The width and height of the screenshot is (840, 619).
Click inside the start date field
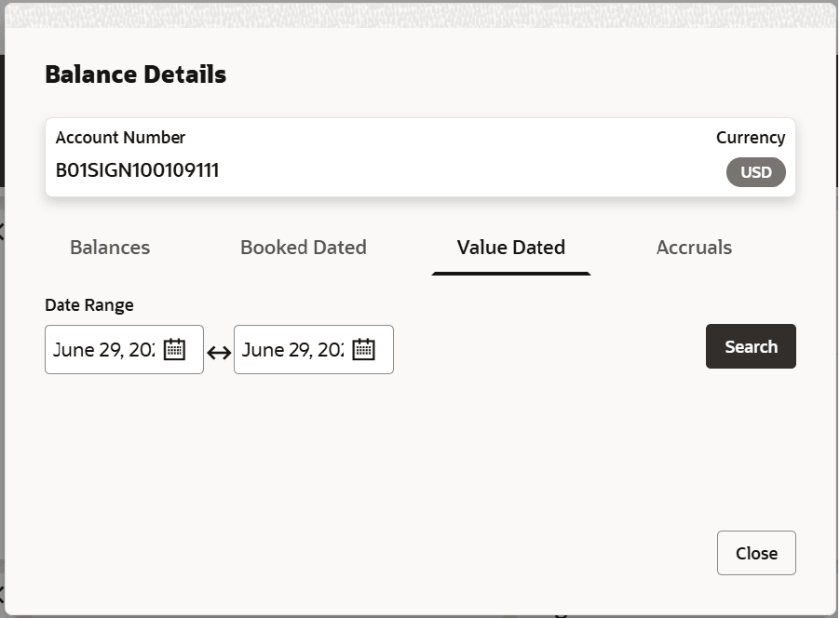tap(103, 349)
